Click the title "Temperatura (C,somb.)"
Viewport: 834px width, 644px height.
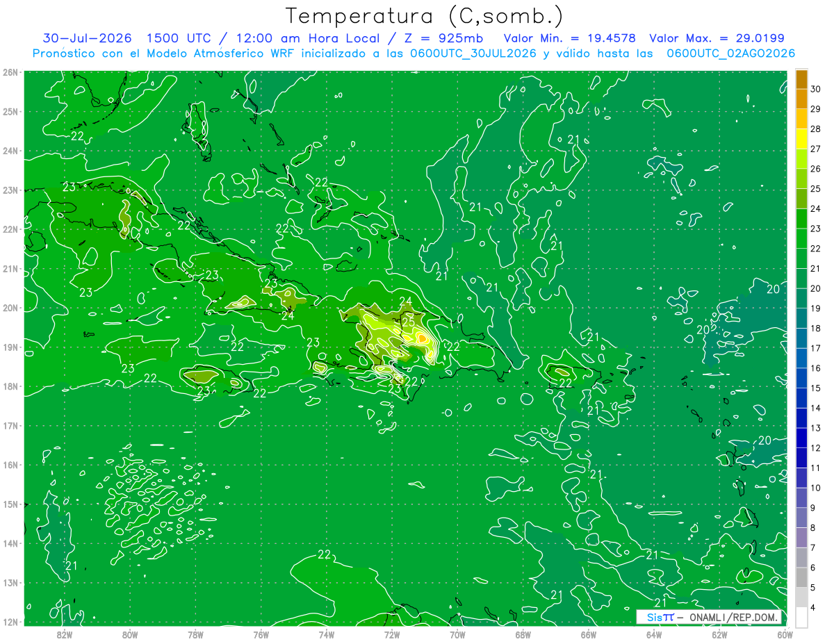pos(424,17)
